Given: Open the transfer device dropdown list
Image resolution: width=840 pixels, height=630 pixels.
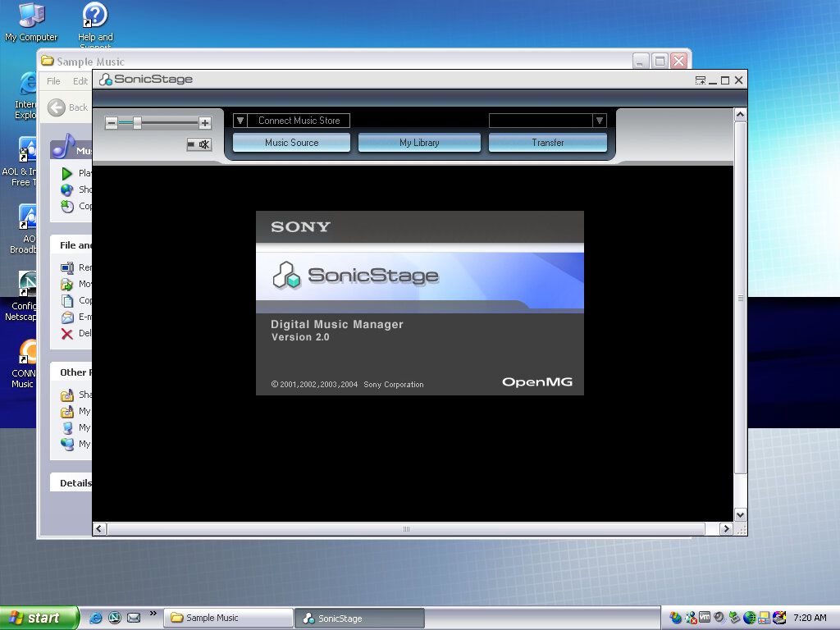Looking at the screenshot, I should tap(600, 121).
